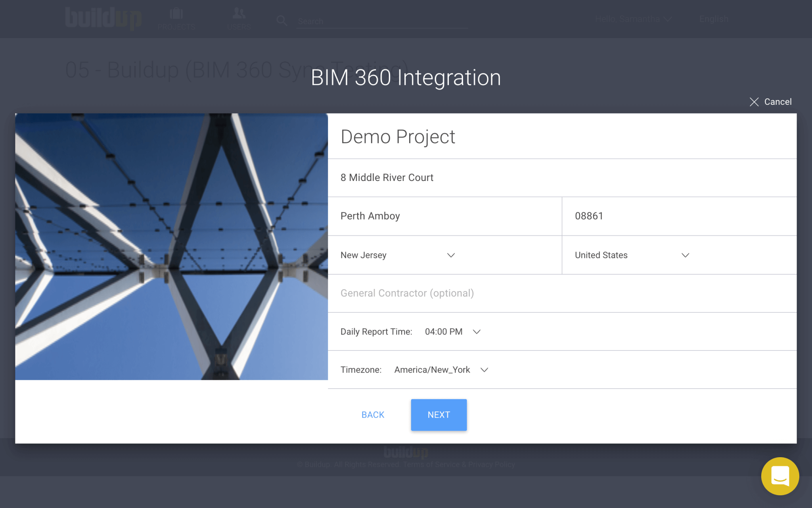Click the X Cancel icon
812x508 pixels.
754,102
